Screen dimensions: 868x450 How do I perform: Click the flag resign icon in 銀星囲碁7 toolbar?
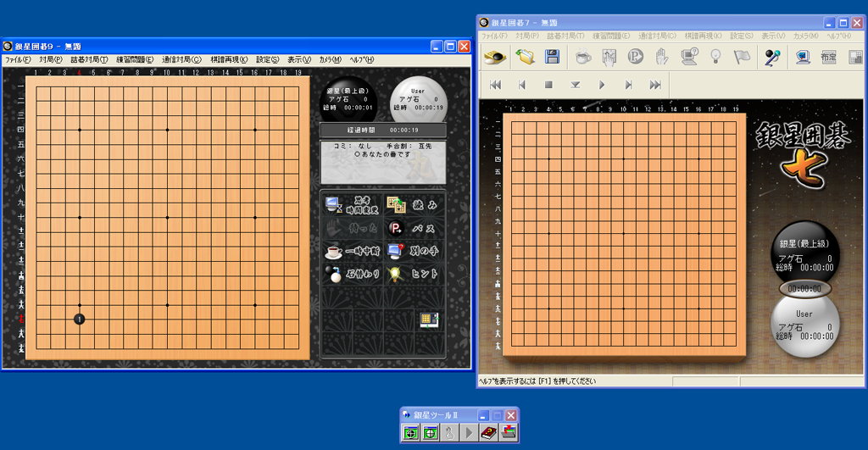coord(742,57)
